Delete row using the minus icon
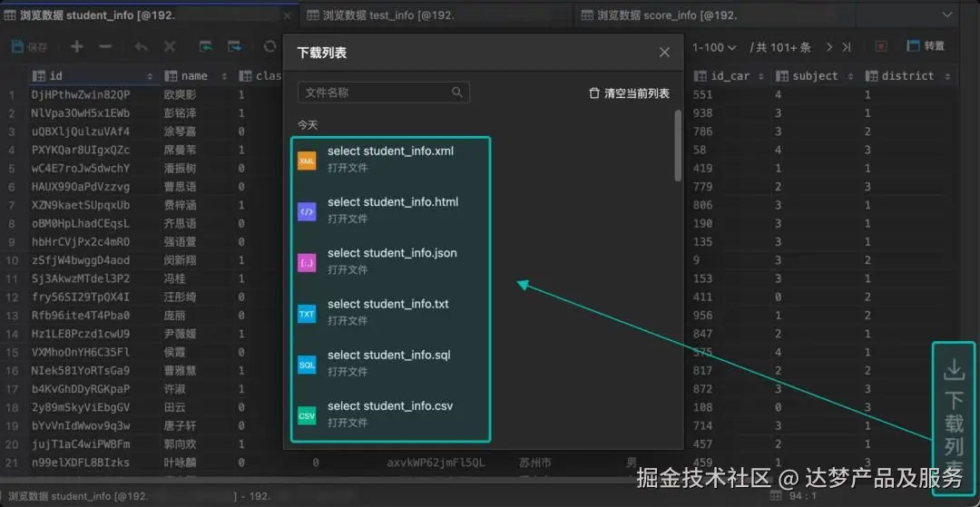The width and height of the screenshot is (980, 507). [105, 46]
